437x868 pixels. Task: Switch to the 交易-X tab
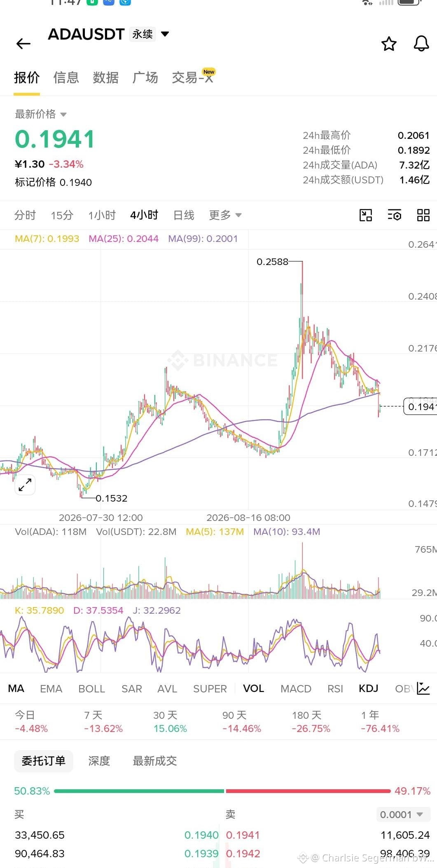(x=193, y=77)
